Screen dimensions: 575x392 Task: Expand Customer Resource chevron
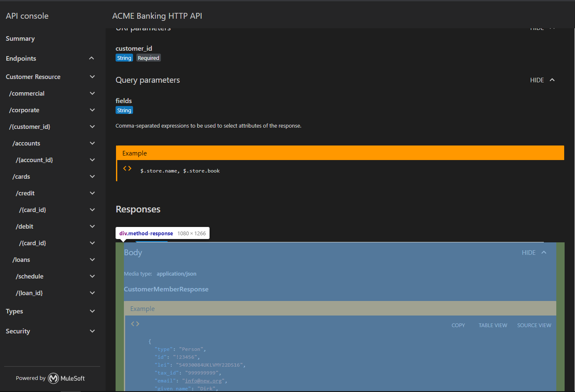click(92, 77)
